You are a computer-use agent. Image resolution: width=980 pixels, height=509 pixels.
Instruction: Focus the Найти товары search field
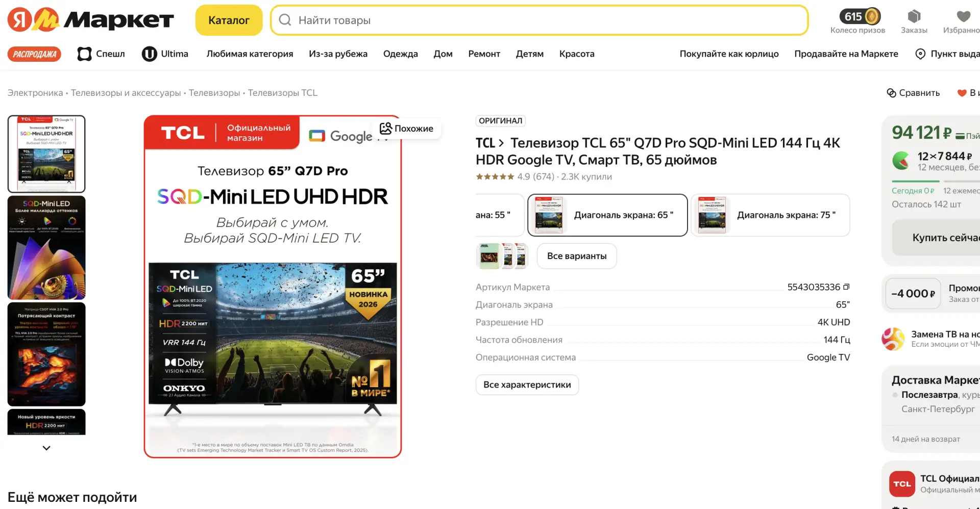(539, 20)
